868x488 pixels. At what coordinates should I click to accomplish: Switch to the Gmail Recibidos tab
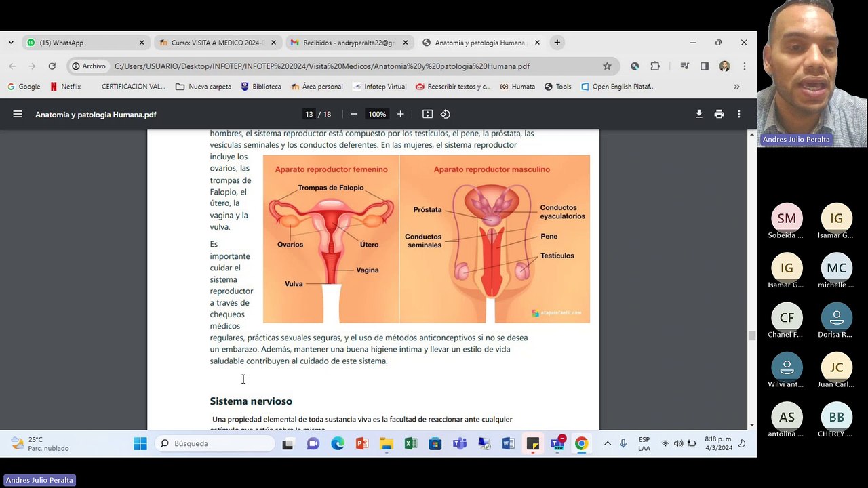349,43
